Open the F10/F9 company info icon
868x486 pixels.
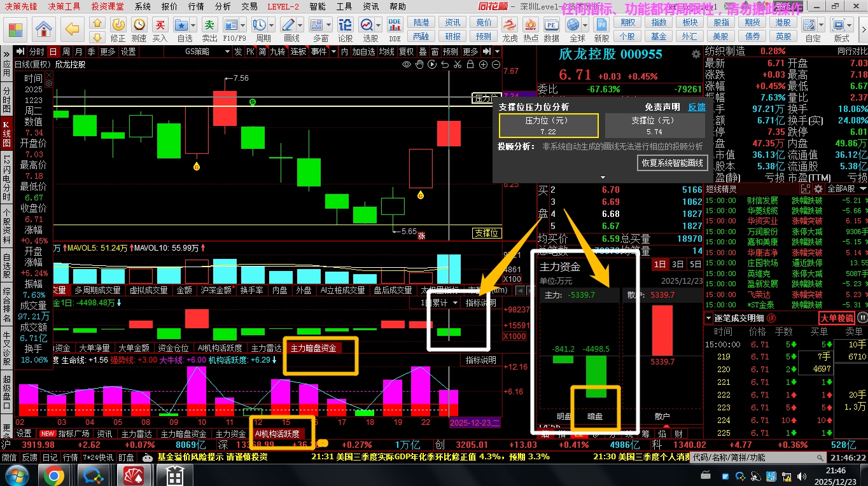click(x=231, y=25)
